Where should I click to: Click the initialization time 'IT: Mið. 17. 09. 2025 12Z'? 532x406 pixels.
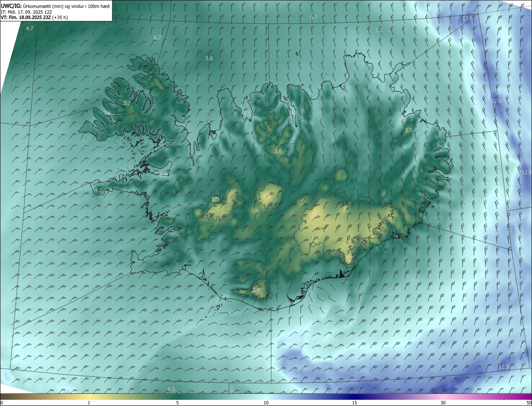tap(26, 12)
